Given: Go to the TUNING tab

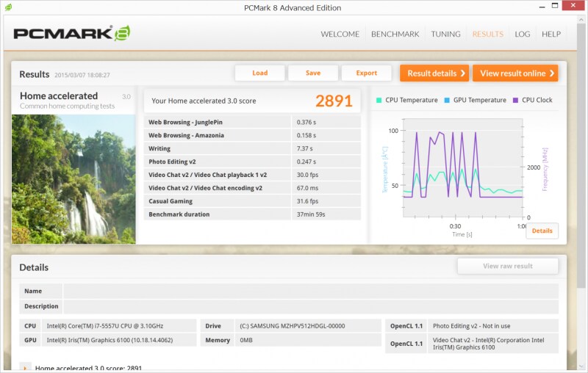Looking at the screenshot, I should pos(445,35).
